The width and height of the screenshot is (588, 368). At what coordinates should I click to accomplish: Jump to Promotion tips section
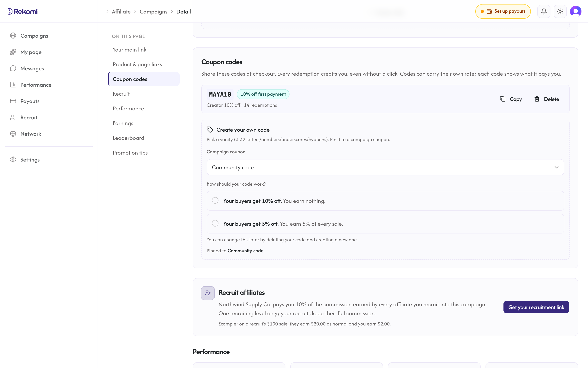click(144, 153)
